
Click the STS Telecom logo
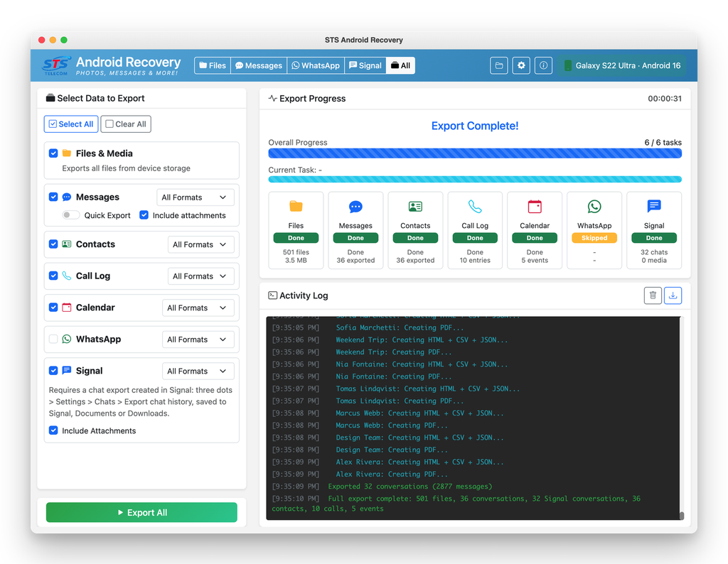pyautogui.click(x=56, y=65)
